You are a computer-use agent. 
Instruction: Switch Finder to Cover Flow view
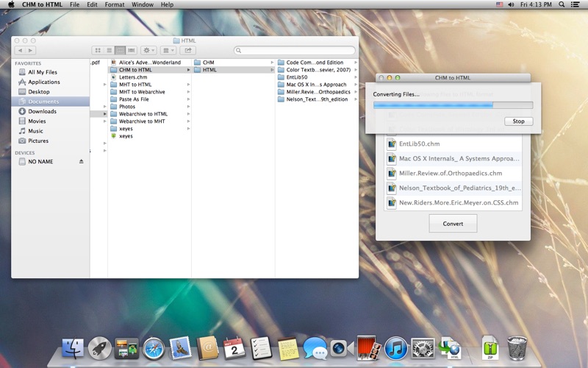tap(132, 50)
